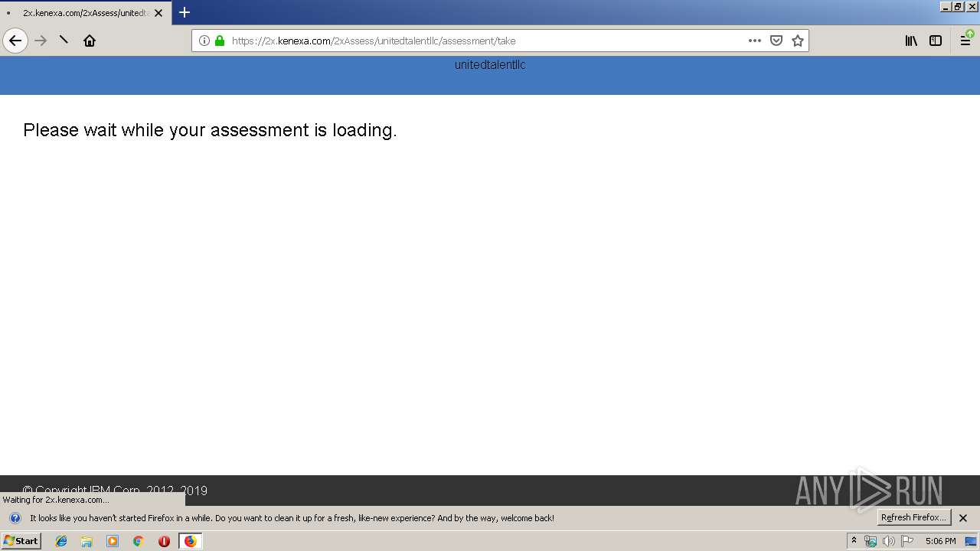Bookmark this page with the star
Viewport: 980px width, 551px height.
point(798,41)
